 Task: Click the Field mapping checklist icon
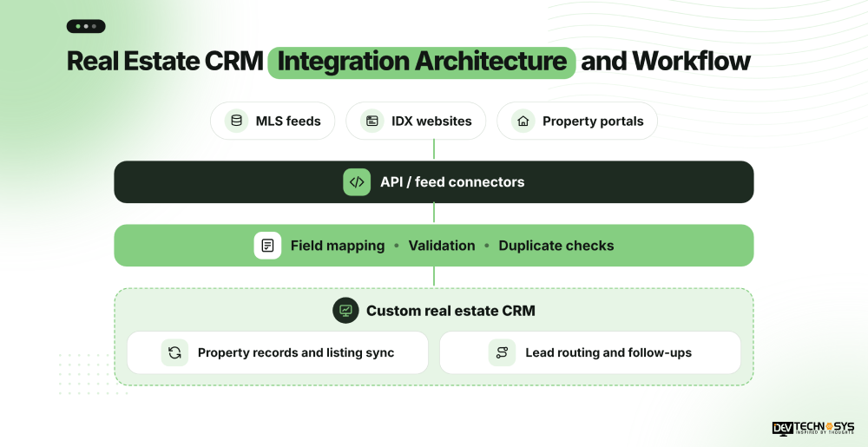pos(268,246)
